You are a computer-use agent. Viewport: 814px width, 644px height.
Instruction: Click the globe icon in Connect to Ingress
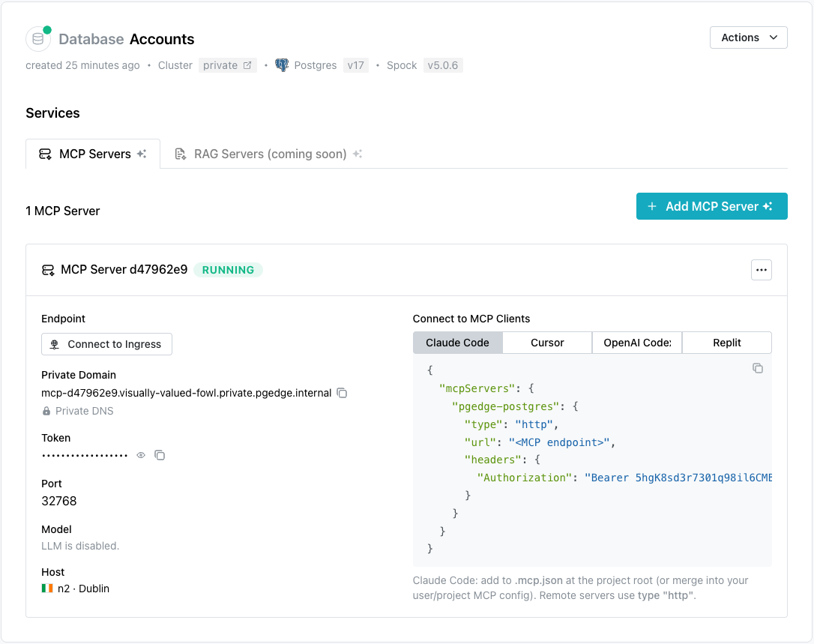[x=55, y=344]
